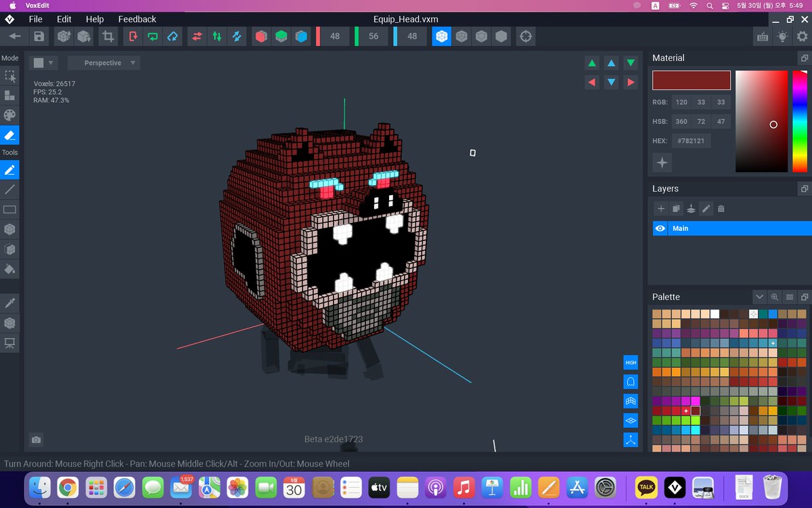The height and width of the screenshot is (508, 812).
Task: Click the blue up arrow view button
Action: point(612,63)
